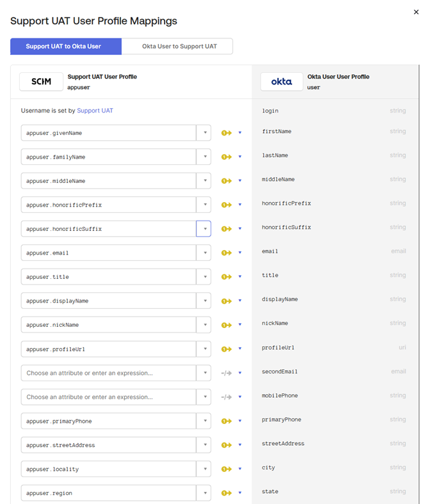427x504 pixels.
Task: Click the unmapped arrow icon for mobilePhone
Action: click(226, 397)
